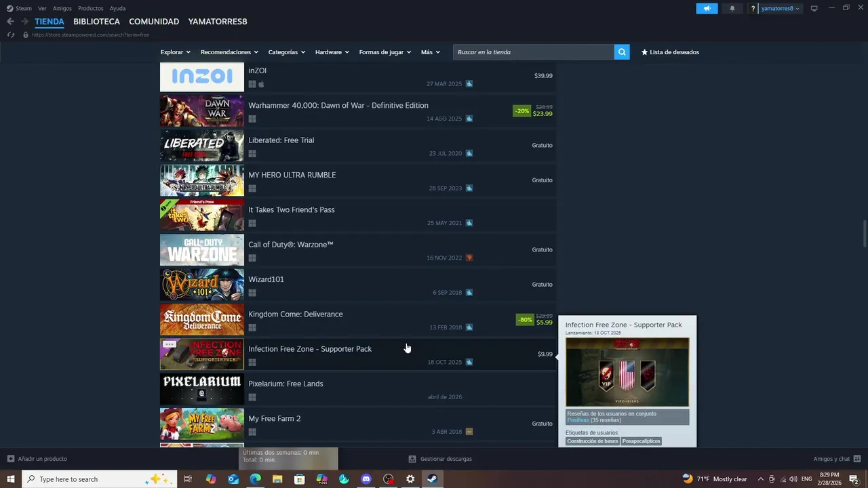
Task: Click Añadir un producto
Action: point(42,459)
